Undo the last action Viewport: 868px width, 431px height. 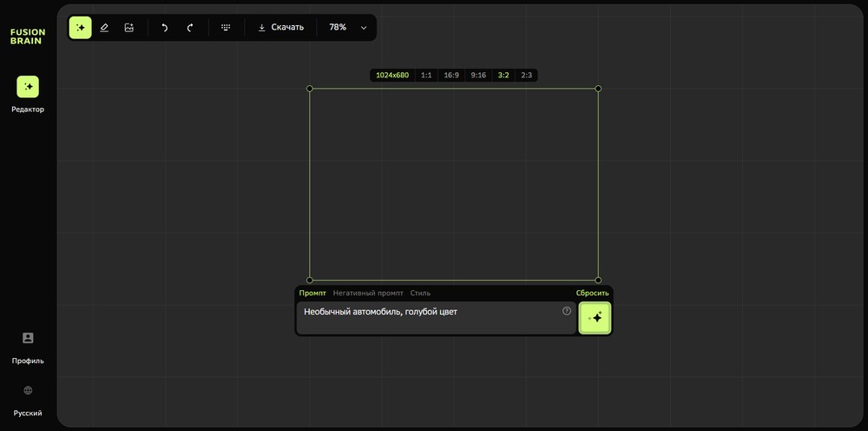click(164, 28)
